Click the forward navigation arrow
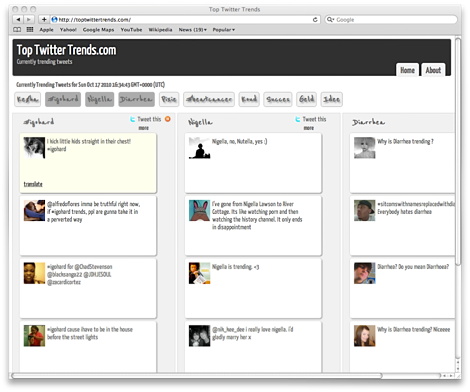This screenshot has width=470, height=392. [x=29, y=20]
